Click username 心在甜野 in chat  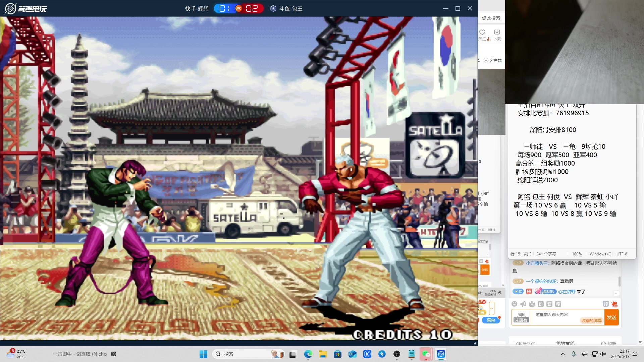pyautogui.click(x=567, y=292)
